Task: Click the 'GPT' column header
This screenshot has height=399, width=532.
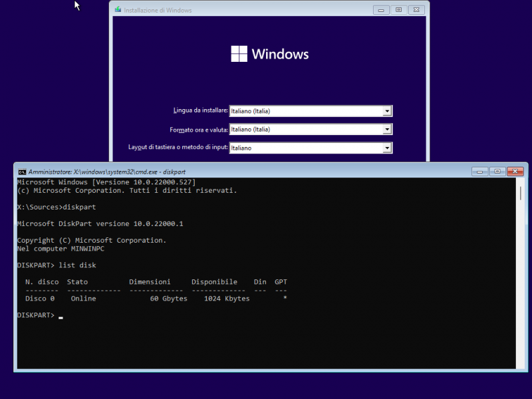Action: (x=281, y=282)
